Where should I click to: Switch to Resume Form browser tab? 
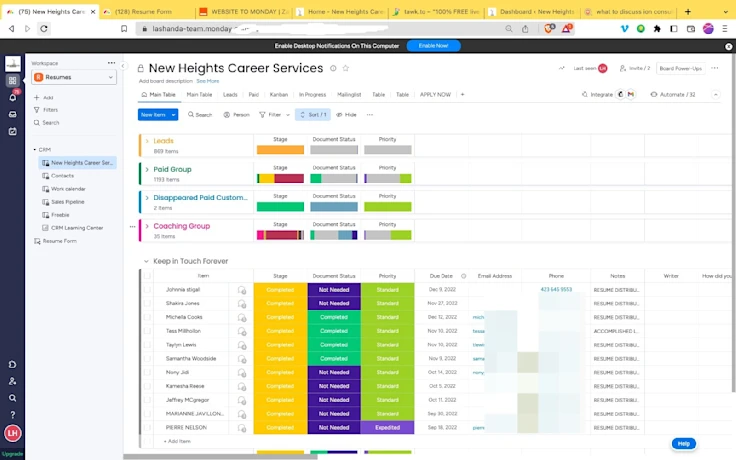(x=144, y=12)
